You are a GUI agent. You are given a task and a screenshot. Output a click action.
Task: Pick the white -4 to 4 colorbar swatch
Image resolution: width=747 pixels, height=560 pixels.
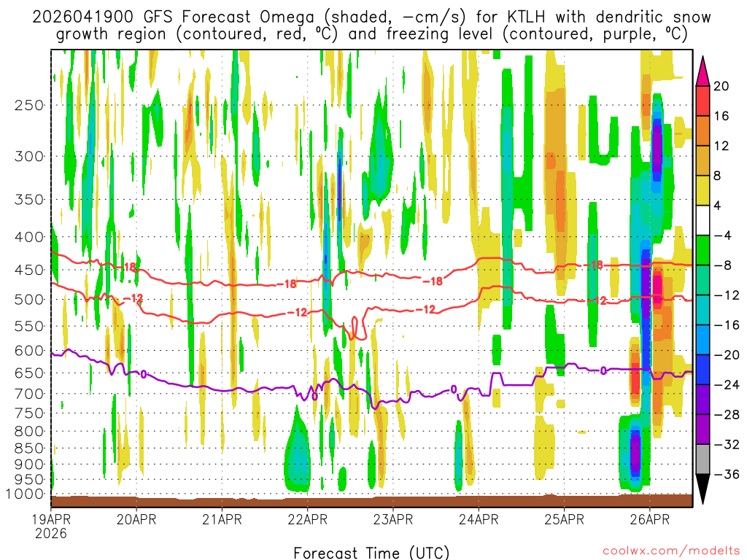pyautogui.click(x=703, y=220)
